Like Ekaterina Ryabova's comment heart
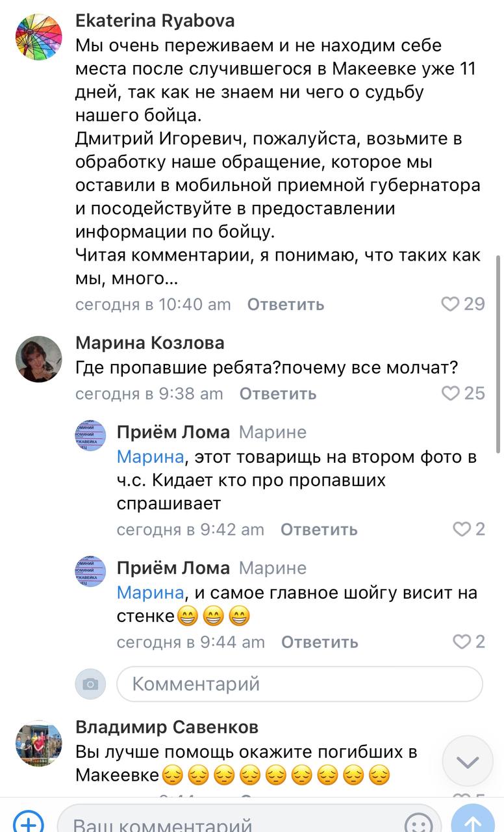504x832 pixels. pyautogui.click(x=462, y=304)
